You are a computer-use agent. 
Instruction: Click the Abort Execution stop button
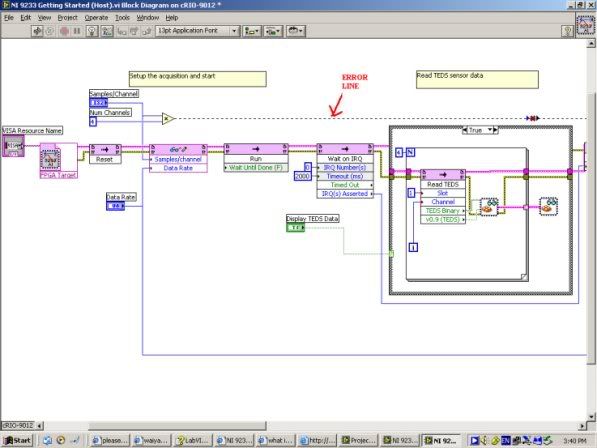64,31
